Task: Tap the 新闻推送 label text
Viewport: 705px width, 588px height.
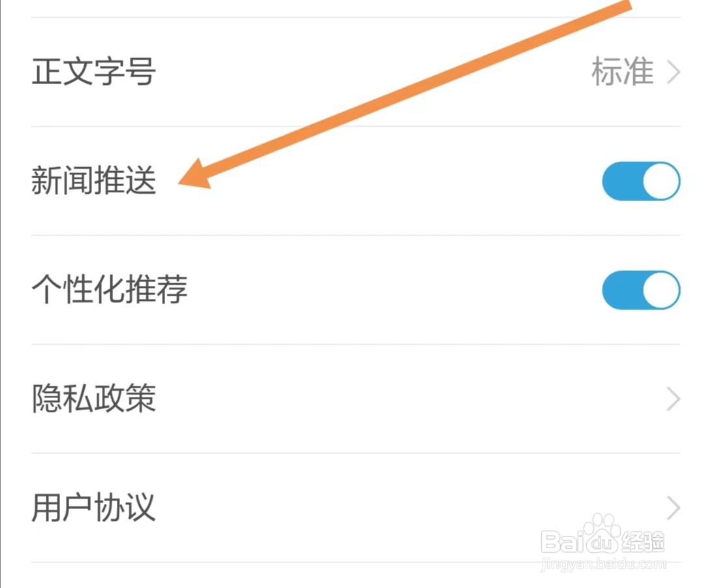Action: tap(94, 180)
